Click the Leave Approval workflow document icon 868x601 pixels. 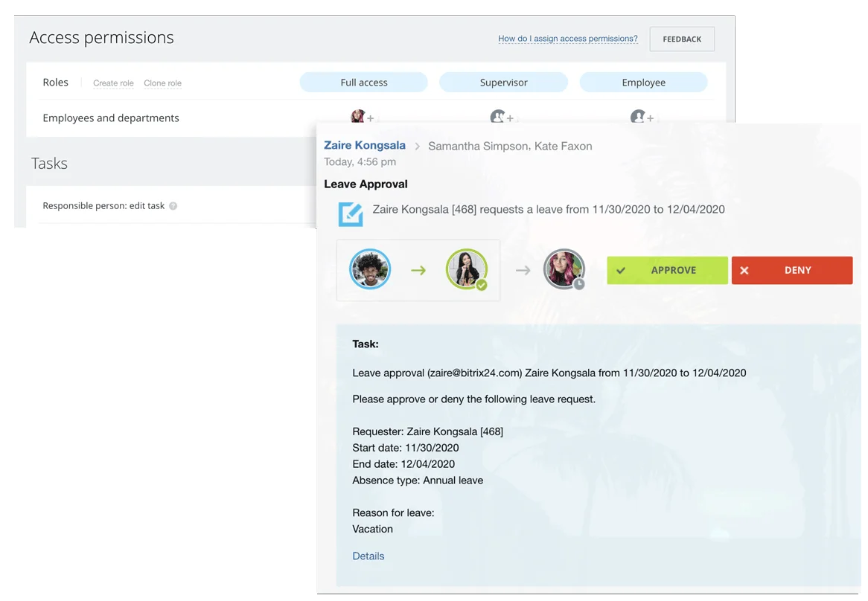351,214
